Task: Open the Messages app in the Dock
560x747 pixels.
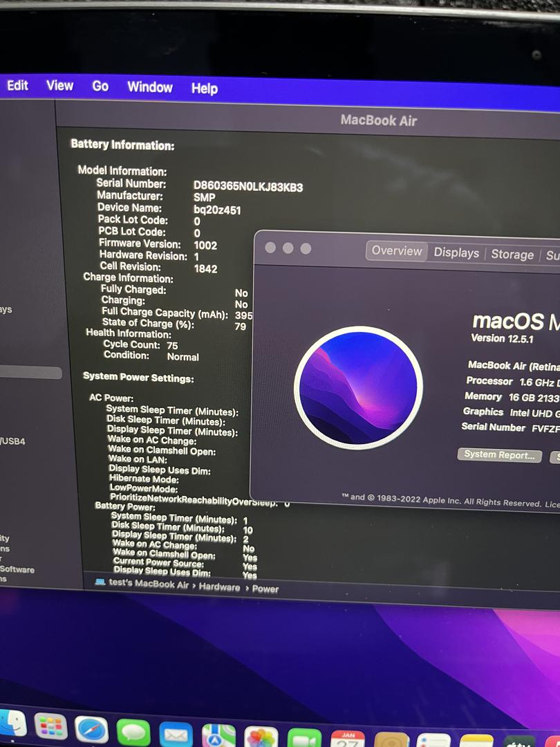Action: click(133, 732)
